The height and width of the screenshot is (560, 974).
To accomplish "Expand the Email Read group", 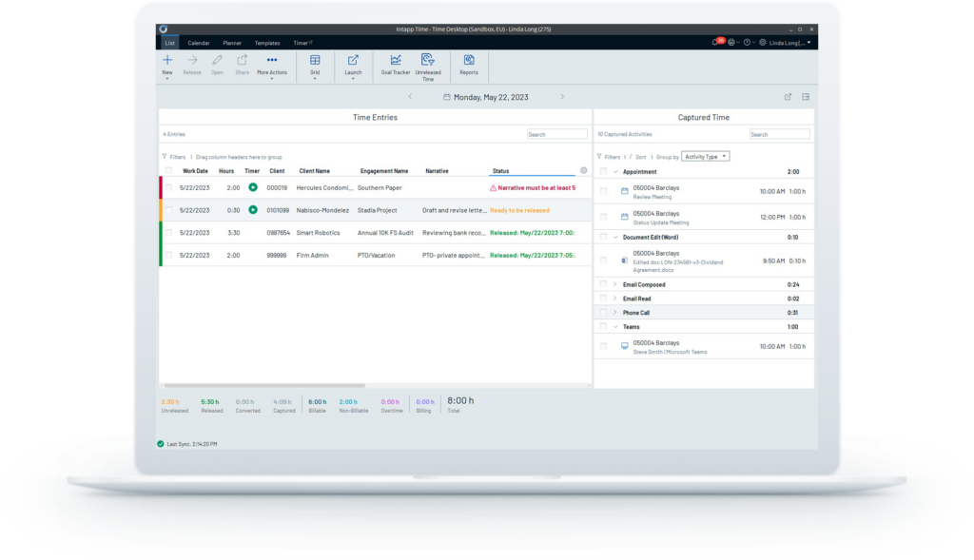I will point(615,299).
